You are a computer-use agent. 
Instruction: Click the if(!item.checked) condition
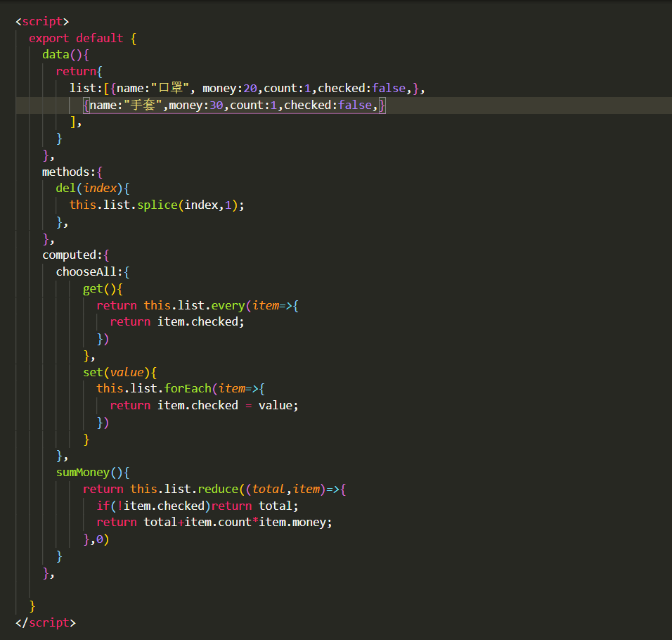click(x=153, y=506)
